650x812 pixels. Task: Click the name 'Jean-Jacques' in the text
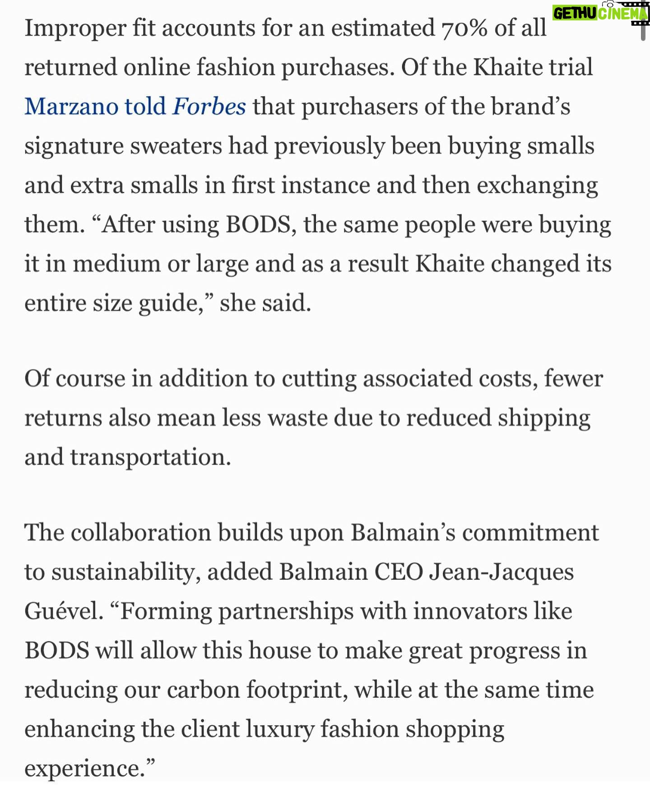pos(501,572)
